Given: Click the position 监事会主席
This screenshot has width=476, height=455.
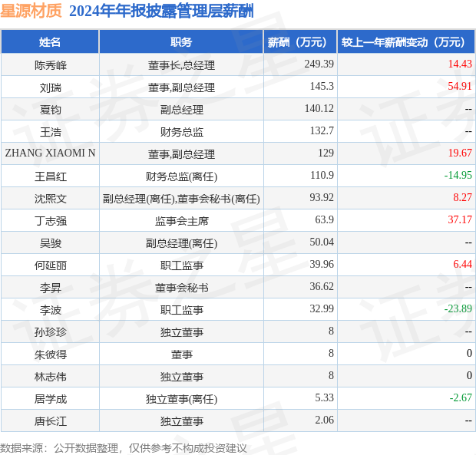Looking at the screenshot, I should pos(181,221).
